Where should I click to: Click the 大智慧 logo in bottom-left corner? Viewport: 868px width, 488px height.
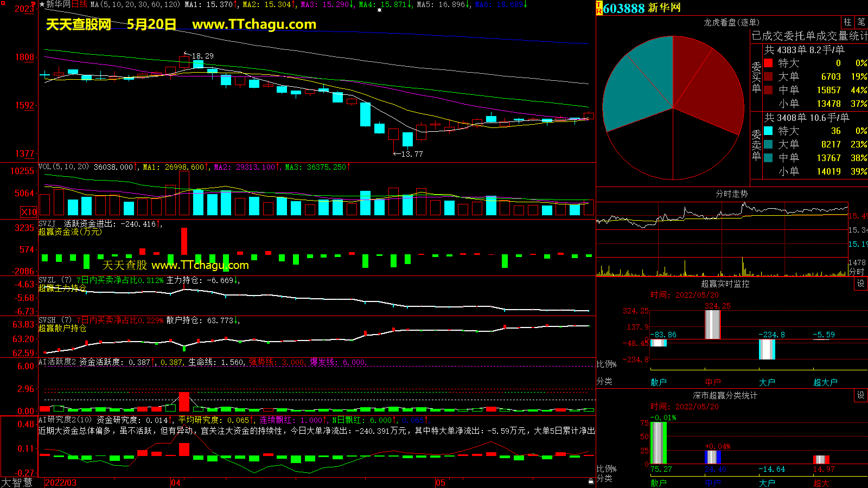(17, 483)
